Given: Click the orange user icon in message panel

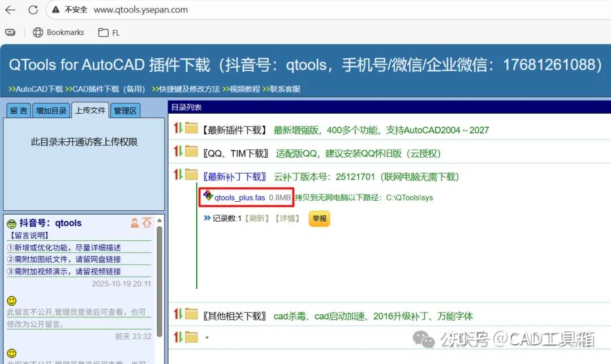Looking at the screenshot, I should click(x=135, y=223).
